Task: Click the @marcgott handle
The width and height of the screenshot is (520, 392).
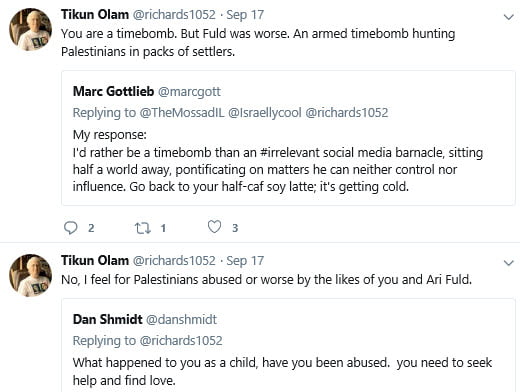Action: 189,92
